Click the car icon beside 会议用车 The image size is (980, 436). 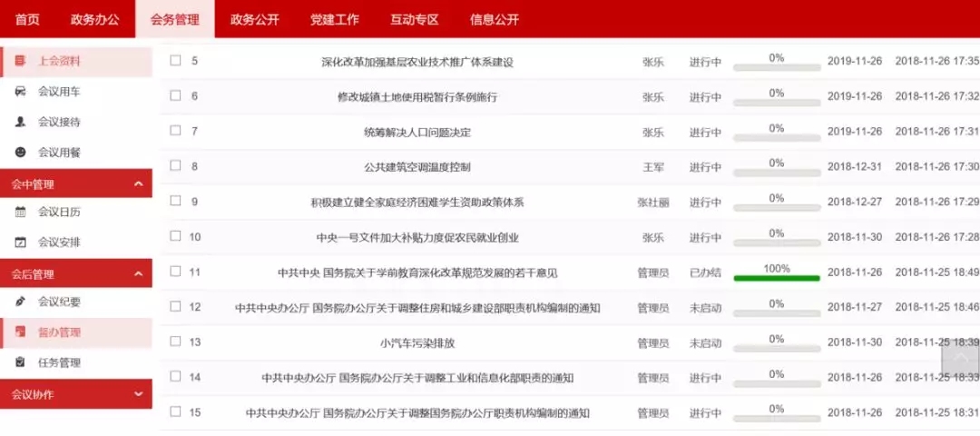coord(20,92)
